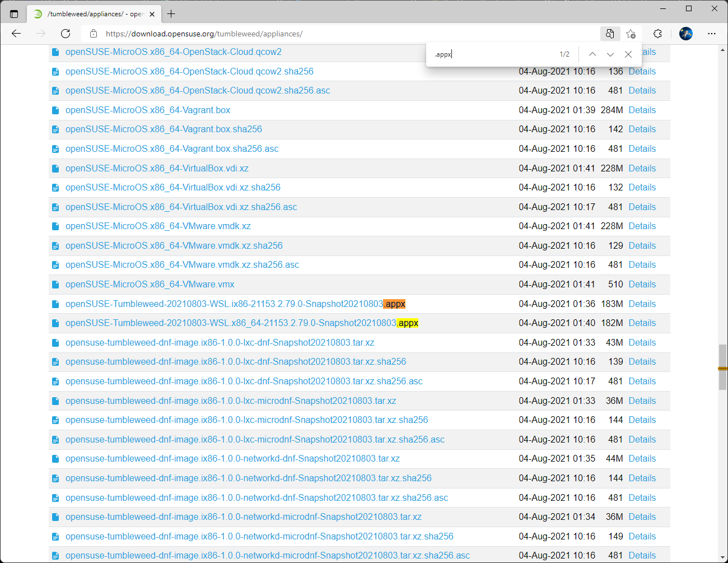Open openSUSE-MicroOS OpenStack-Cloud.qcow2 link
The image size is (728, 563).
point(174,52)
